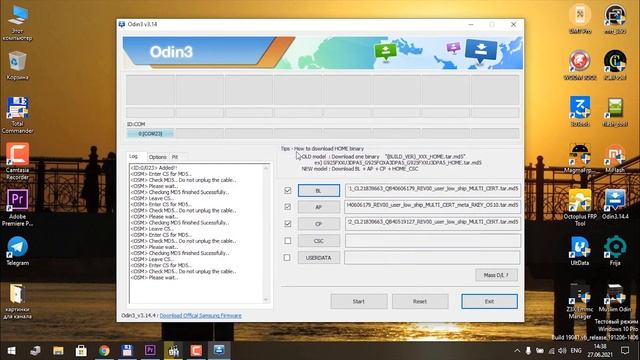Screen dimensions: 640x360
Task: Click the empty CSC file path field
Action: tap(433, 240)
